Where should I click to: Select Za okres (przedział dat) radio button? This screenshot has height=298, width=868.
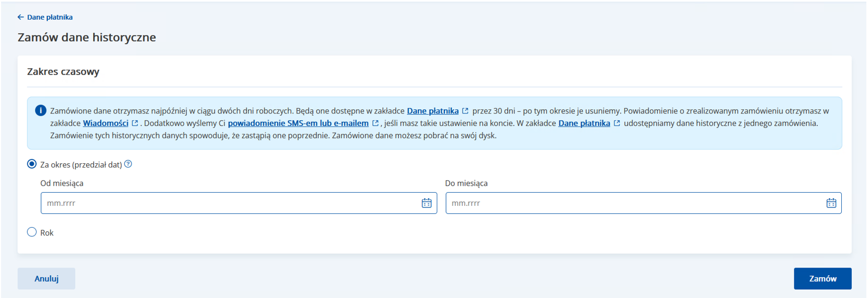[x=32, y=164]
